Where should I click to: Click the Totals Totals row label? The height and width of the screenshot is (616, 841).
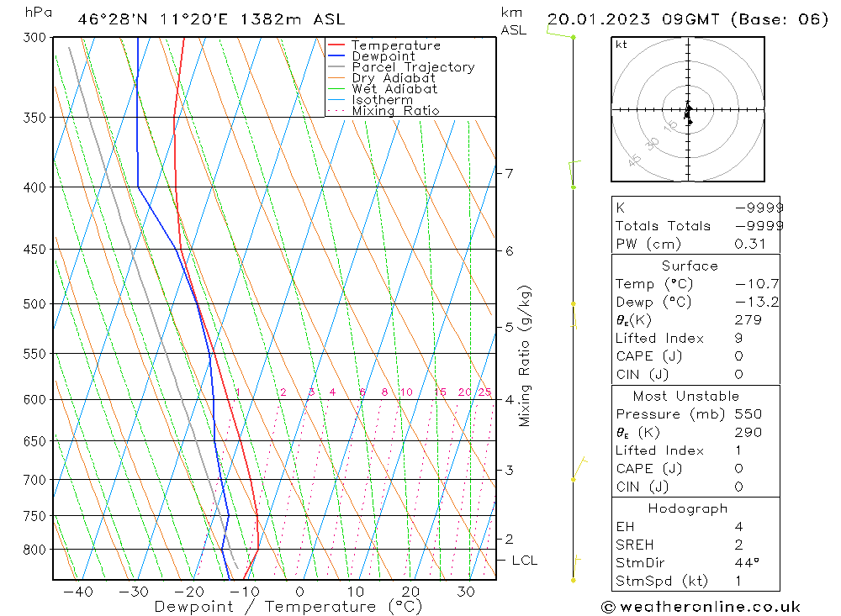click(663, 226)
